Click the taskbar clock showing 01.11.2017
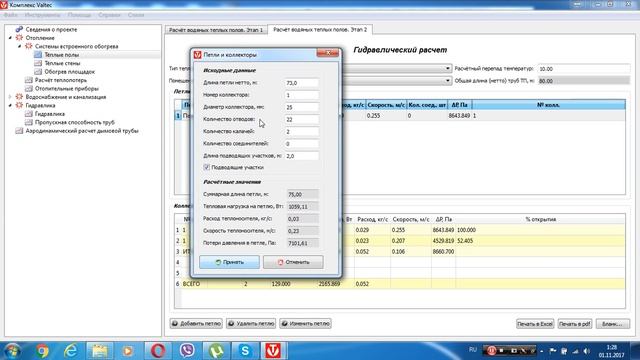 point(611,351)
